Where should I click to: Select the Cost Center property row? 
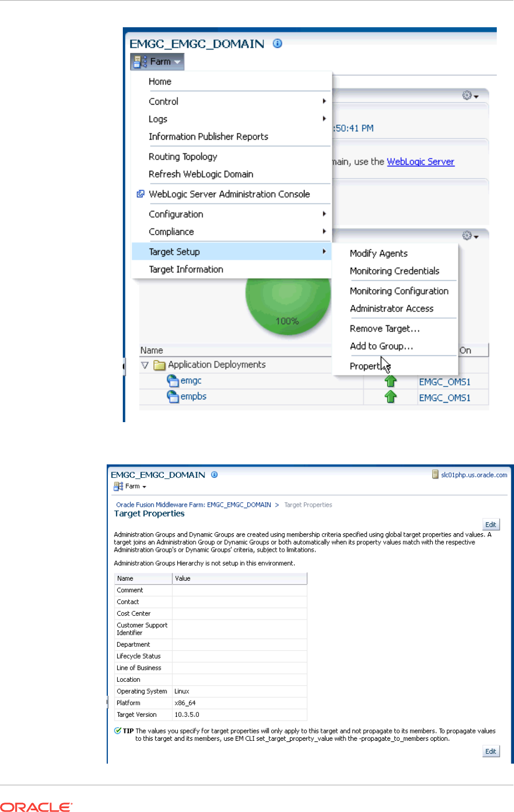point(211,613)
